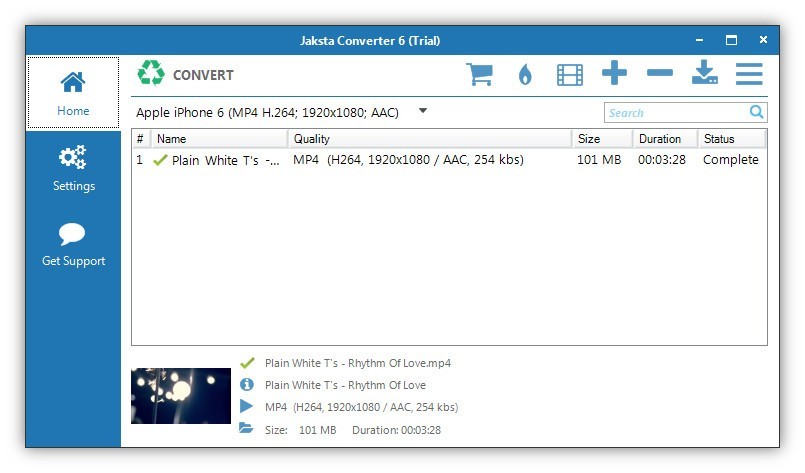
Task: Expand the Apple iPhone 6 format dropdown
Action: (423, 111)
